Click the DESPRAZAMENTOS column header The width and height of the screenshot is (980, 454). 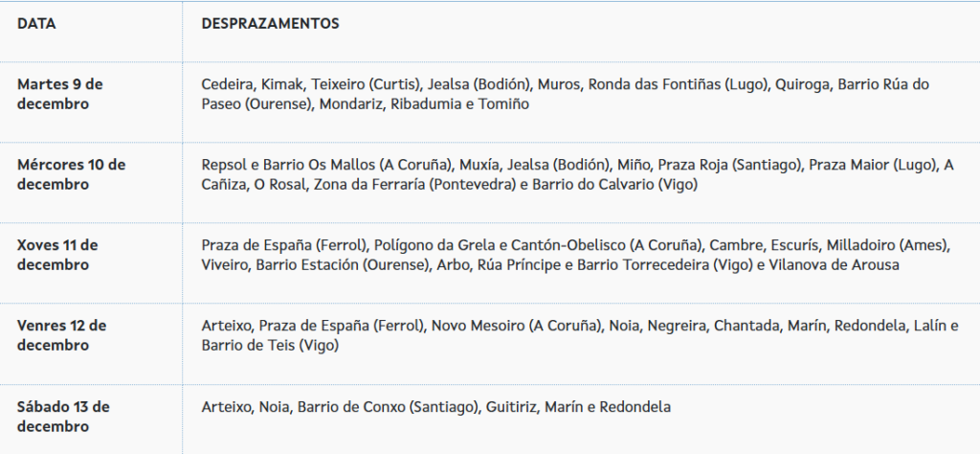(270, 24)
